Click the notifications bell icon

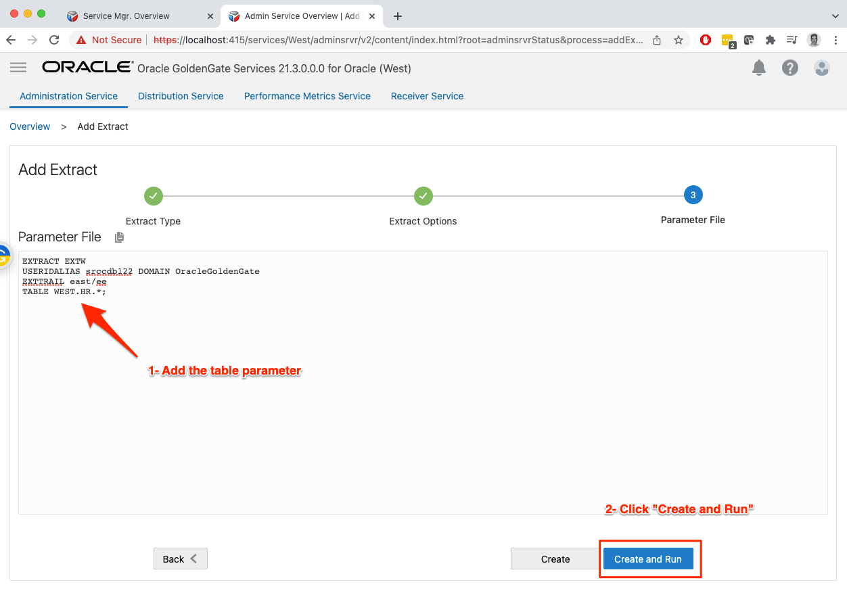tap(759, 68)
